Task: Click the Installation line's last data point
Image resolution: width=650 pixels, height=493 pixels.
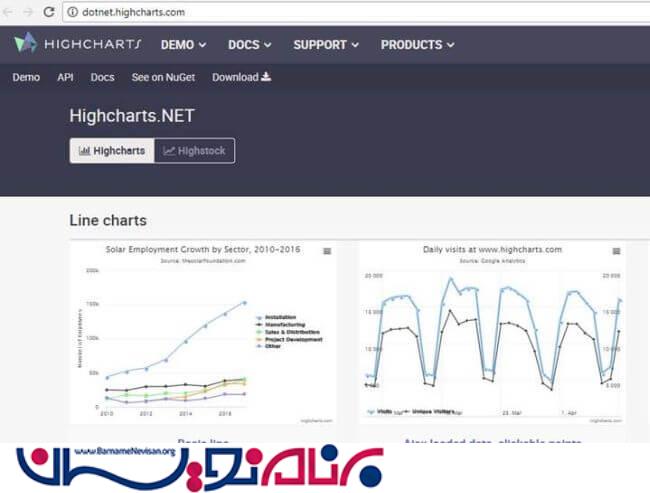Action: point(245,303)
